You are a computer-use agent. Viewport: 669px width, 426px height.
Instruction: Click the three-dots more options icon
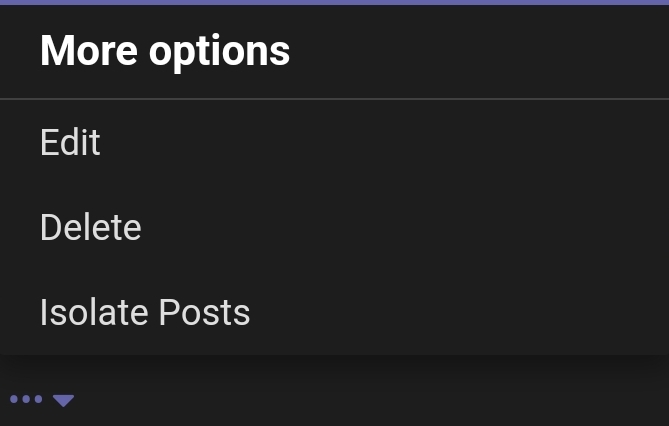pyautogui.click(x=26, y=400)
